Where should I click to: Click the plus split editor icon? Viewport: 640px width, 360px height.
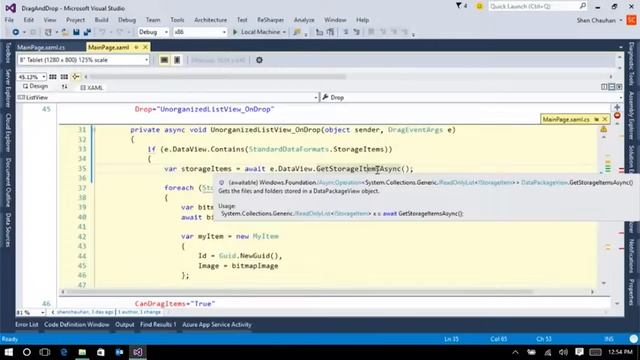[x=617, y=107]
